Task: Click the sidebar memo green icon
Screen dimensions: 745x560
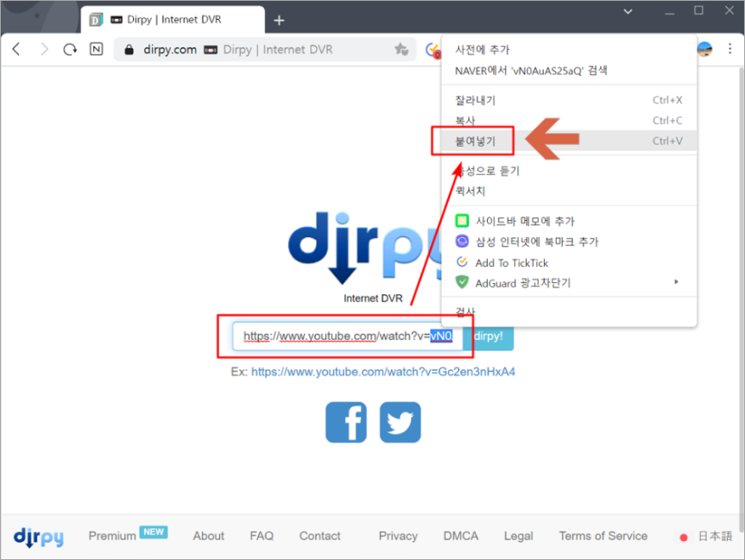Action: pyautogui.click(x=462, y=221)
